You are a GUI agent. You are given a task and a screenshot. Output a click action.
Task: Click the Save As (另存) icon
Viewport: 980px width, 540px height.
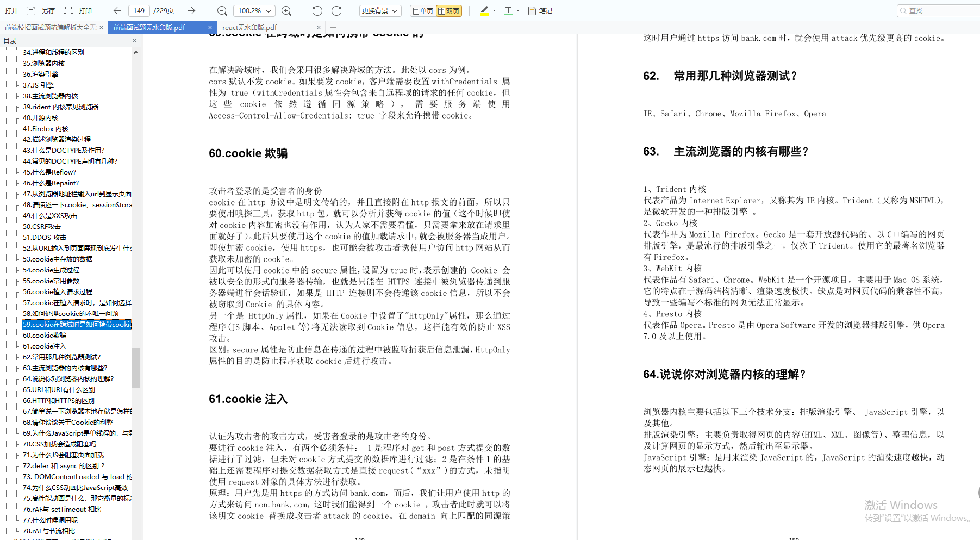[x=31, y=10]
